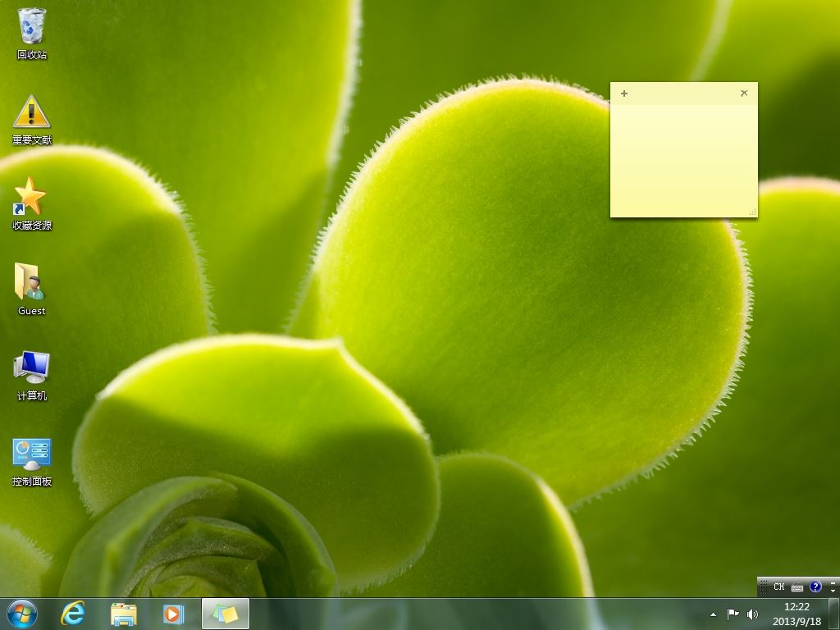Open clock showing 12:22

pyautogui.click(x=797, y=614)
